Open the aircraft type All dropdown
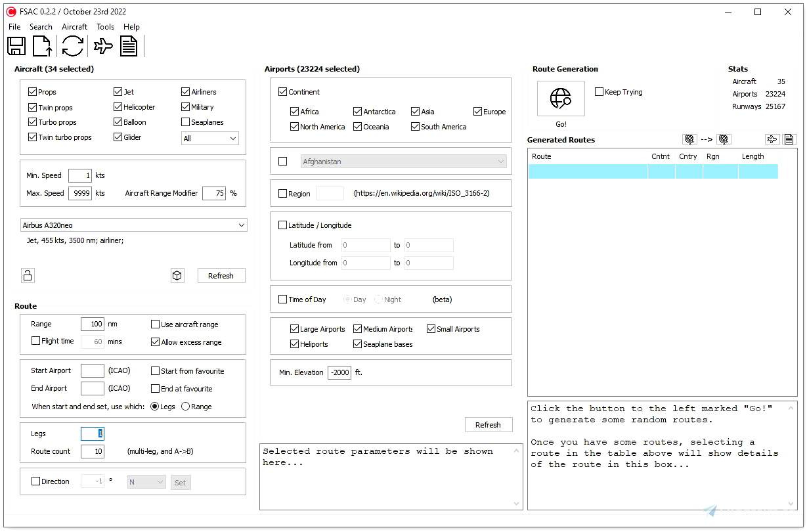The height and width of the screenshot is (532, 807). (209, 138)
